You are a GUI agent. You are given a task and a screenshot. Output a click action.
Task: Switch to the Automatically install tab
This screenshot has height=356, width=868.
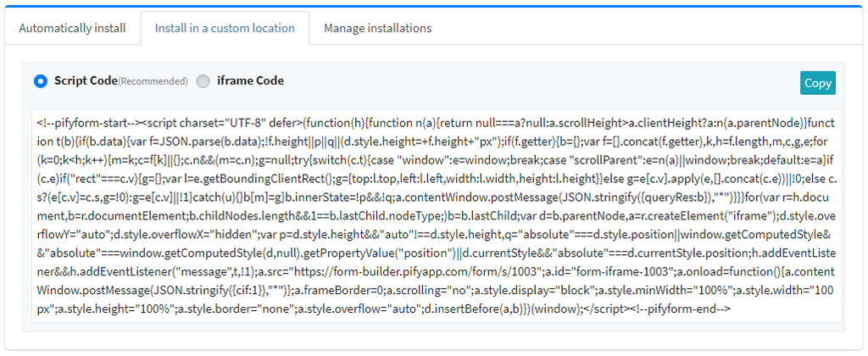[x=72, y=28]
